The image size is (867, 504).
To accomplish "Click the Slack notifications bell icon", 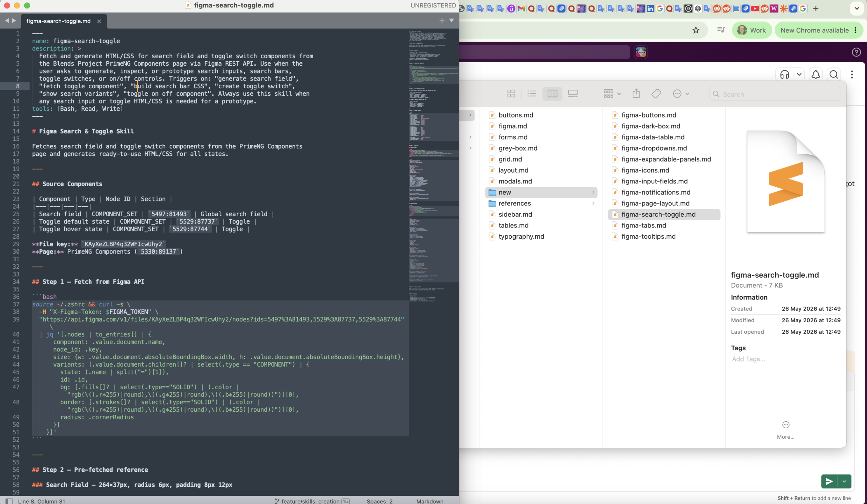I will (x=816, y=74).
